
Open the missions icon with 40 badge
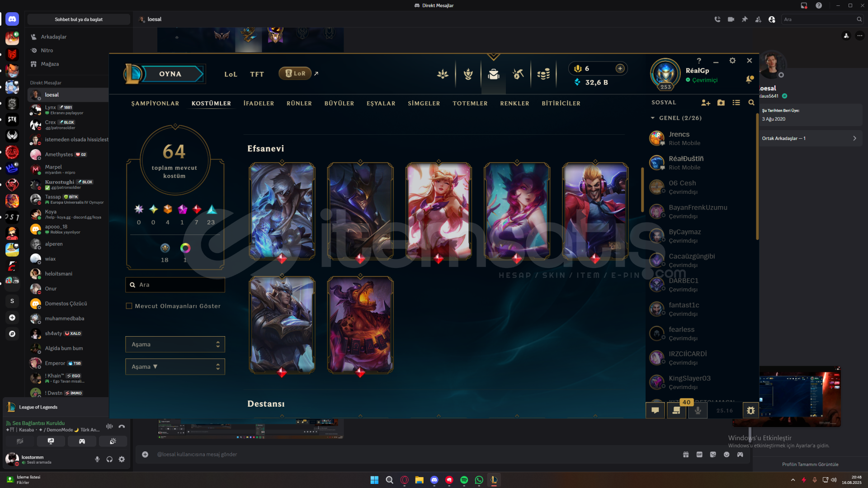tap(676, 410)
